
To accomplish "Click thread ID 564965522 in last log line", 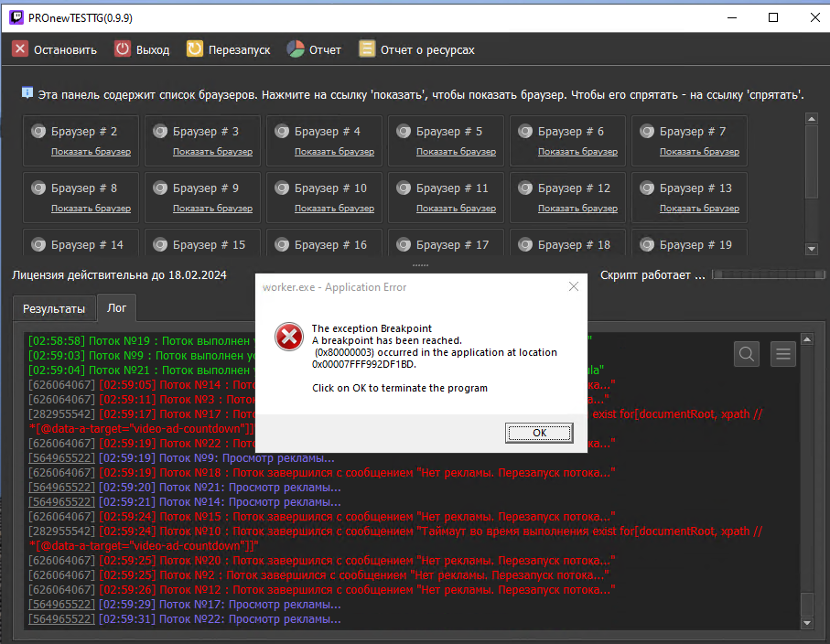I will [61, 619].
